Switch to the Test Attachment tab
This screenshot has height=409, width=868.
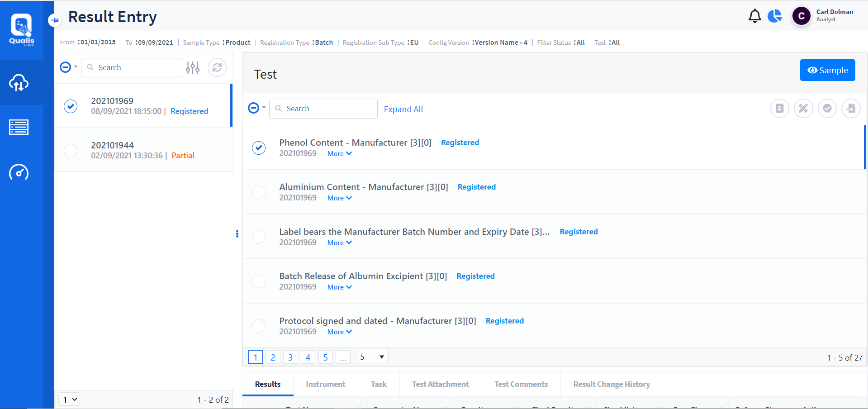tap(440, 384)
